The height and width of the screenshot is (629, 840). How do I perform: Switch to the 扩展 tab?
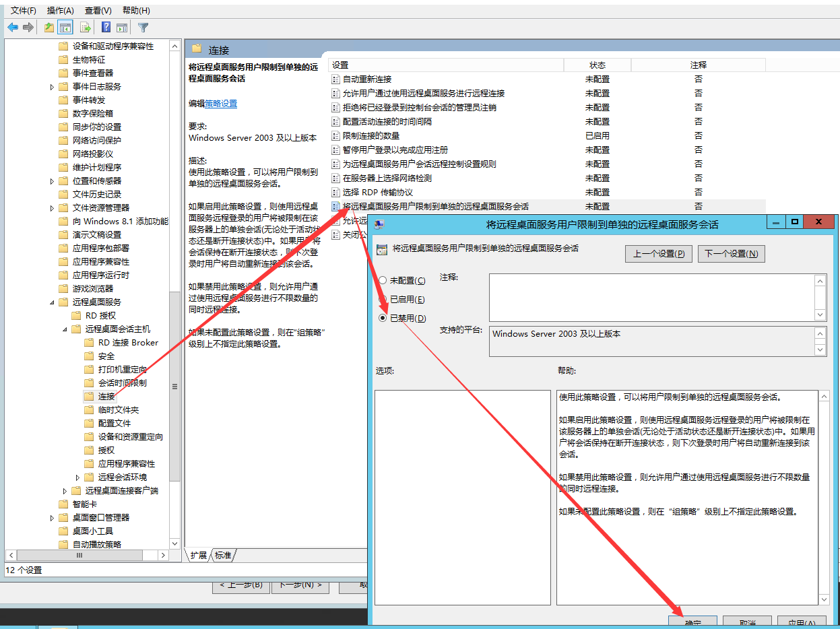click(x=198, y=556)
